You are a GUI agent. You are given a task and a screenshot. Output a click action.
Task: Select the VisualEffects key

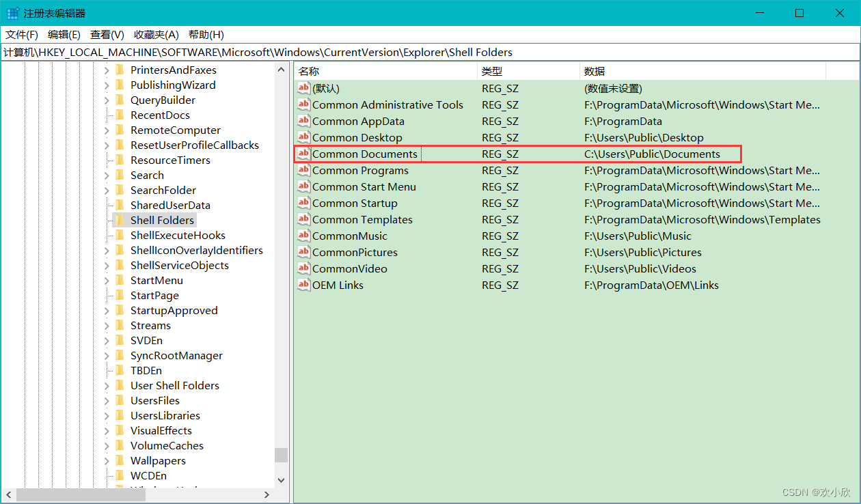[161, 430]
